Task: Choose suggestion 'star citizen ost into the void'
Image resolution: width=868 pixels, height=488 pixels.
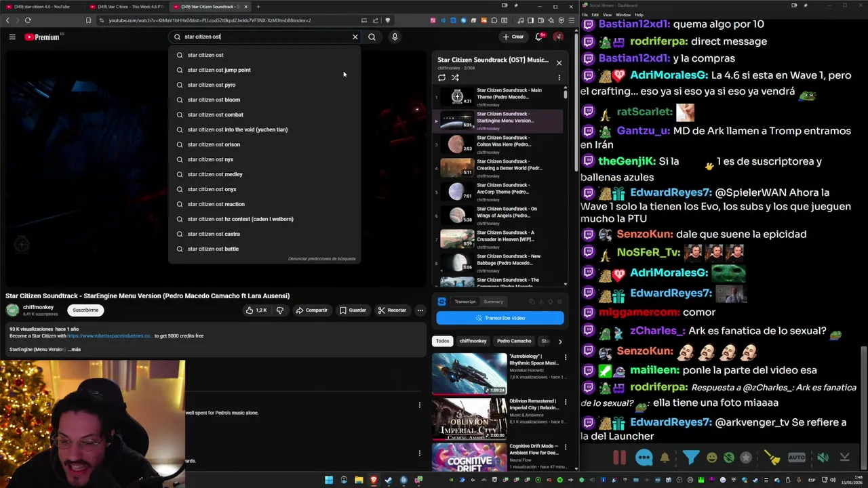Action: click(264, 129)
